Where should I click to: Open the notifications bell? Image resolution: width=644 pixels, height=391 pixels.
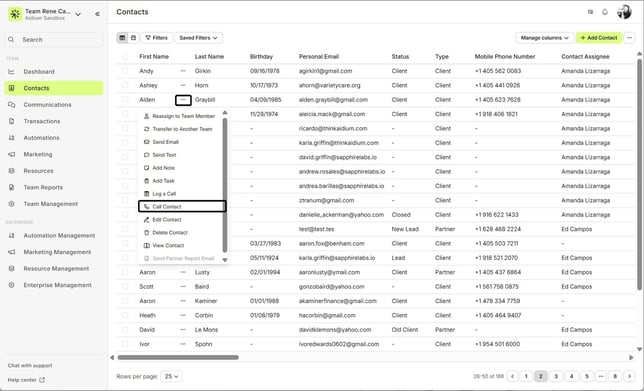pyautogui.click(x=605, y=12)
